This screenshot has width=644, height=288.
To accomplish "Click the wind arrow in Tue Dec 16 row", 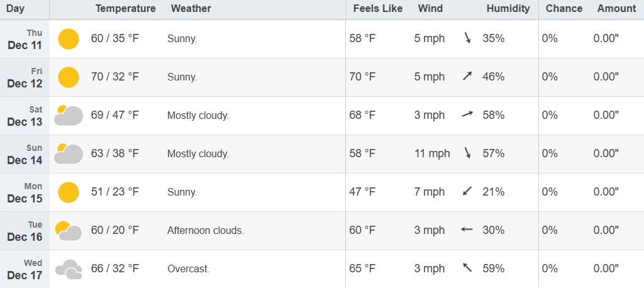I will pyautogui.click(x=467, y=230).
